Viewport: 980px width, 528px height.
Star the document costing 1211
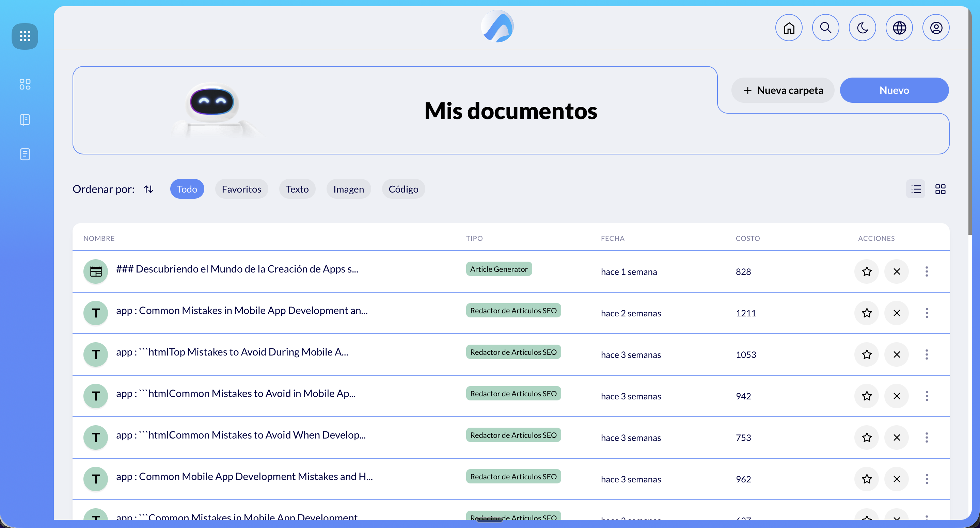tap(867, 313)
